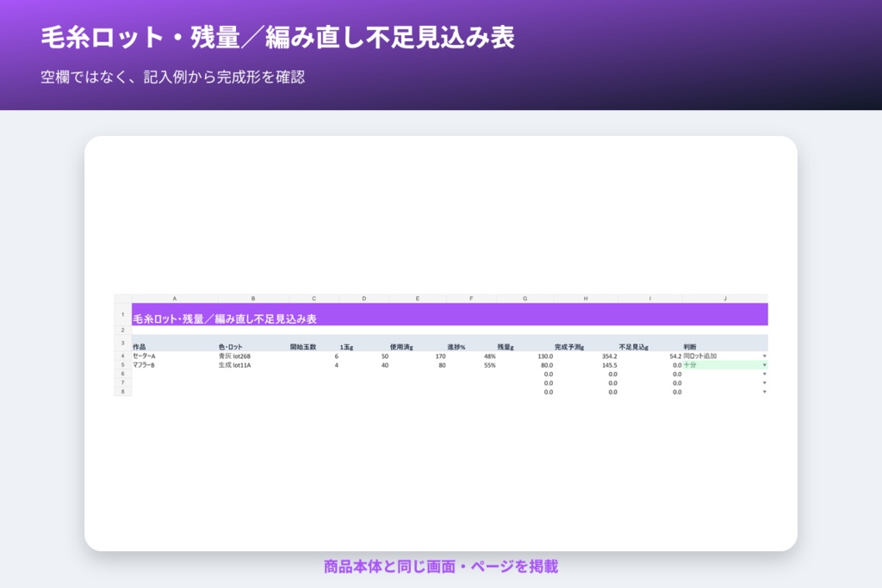Select the 同ロット追加 judgment cell

coord(725,356)
